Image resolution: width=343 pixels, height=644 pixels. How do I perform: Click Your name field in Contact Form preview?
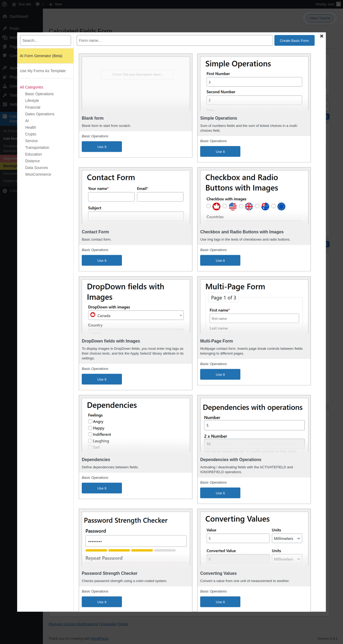111,197
